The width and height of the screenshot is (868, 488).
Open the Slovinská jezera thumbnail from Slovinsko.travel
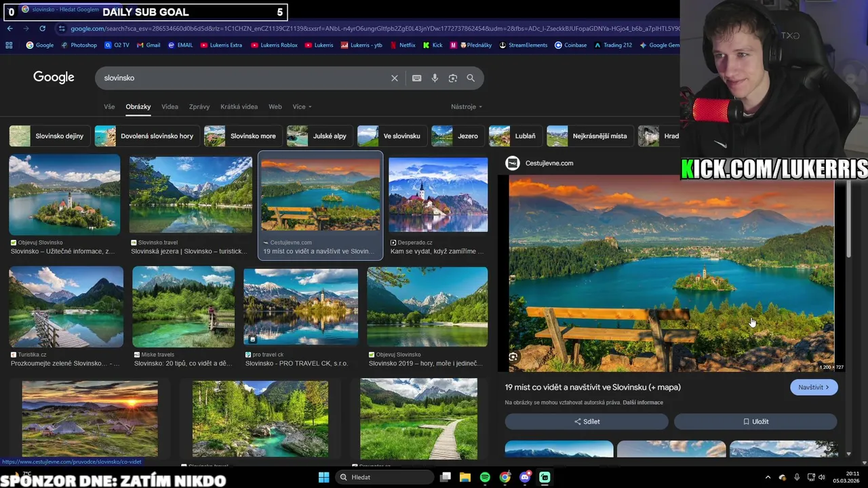tap(191, 195)
